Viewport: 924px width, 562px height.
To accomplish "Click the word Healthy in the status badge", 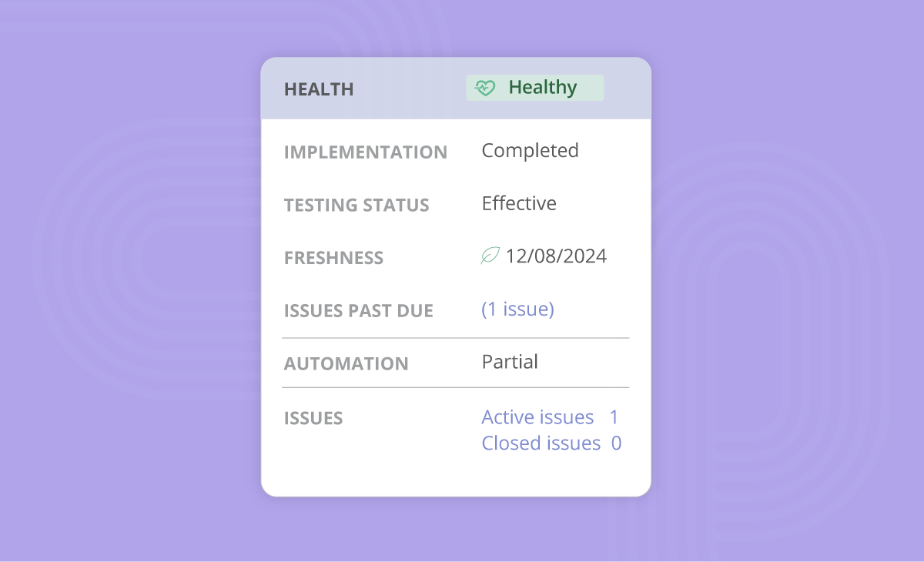I will 542,88.
